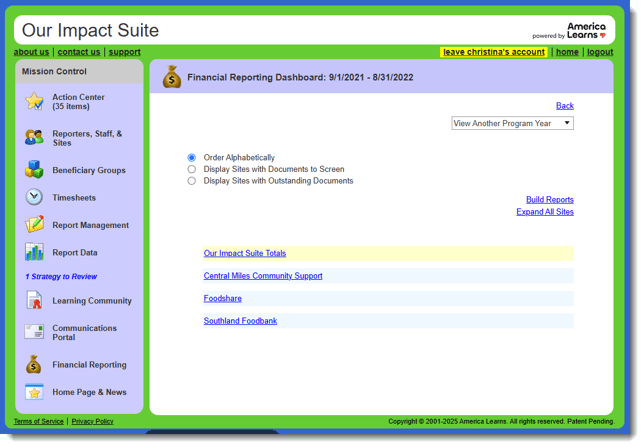Open the View Another Program Year dropdown
The image size is (644, 448).
point(512,124)
